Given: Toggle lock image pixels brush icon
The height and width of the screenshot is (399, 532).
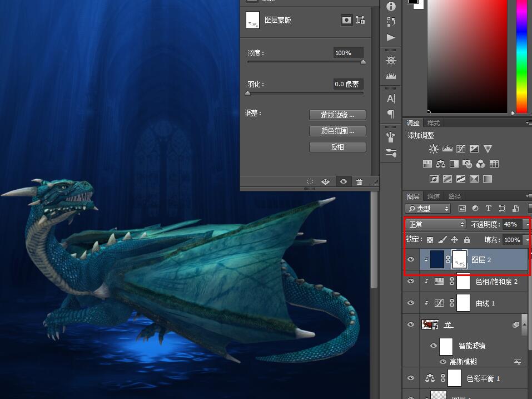Looking at the screenshot, I should click(x=442, y=240).
